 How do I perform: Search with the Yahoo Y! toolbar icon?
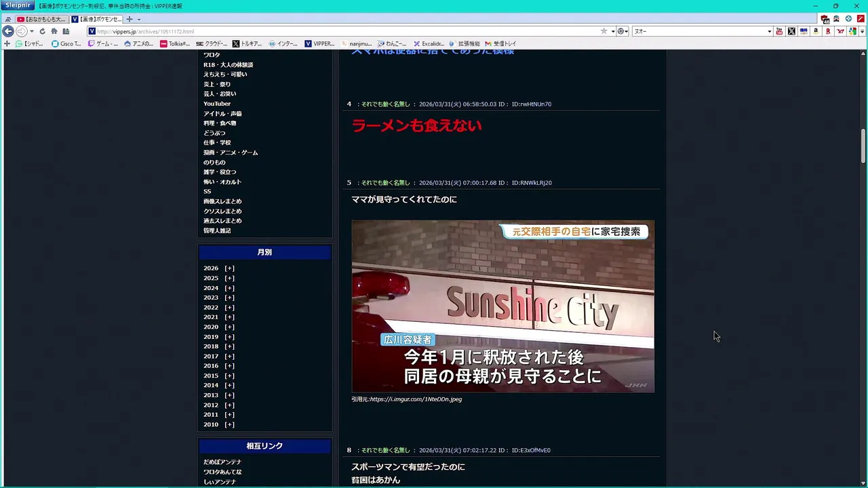(x=840, y=31)
